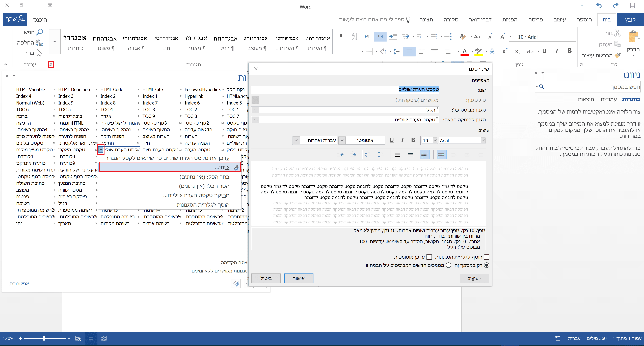Open the Insert ribbon tab

[584, 20]
